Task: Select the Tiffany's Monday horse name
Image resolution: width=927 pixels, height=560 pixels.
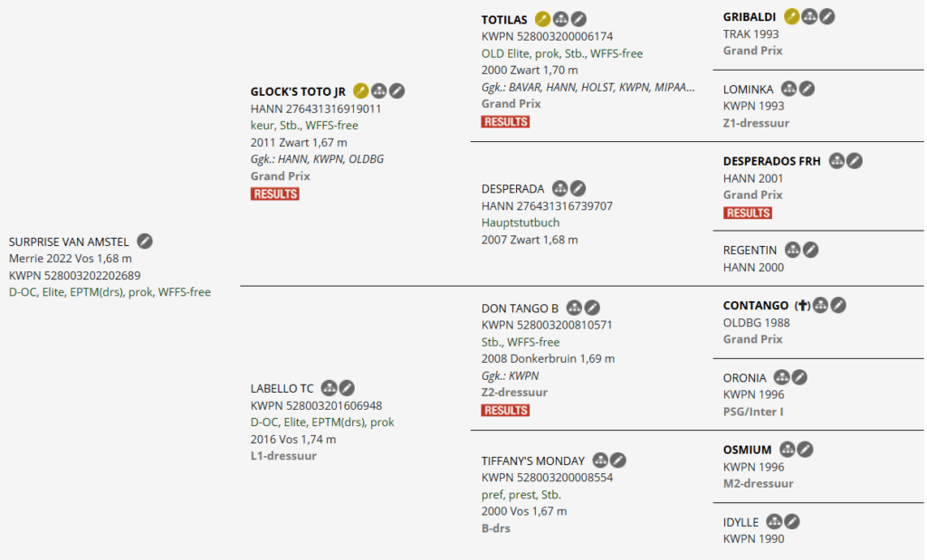Action: 532,460
